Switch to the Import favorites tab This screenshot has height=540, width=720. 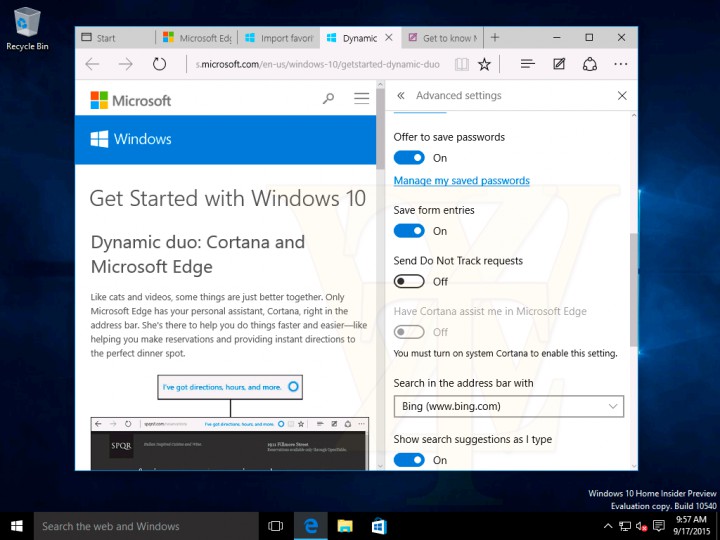point(279,38)
